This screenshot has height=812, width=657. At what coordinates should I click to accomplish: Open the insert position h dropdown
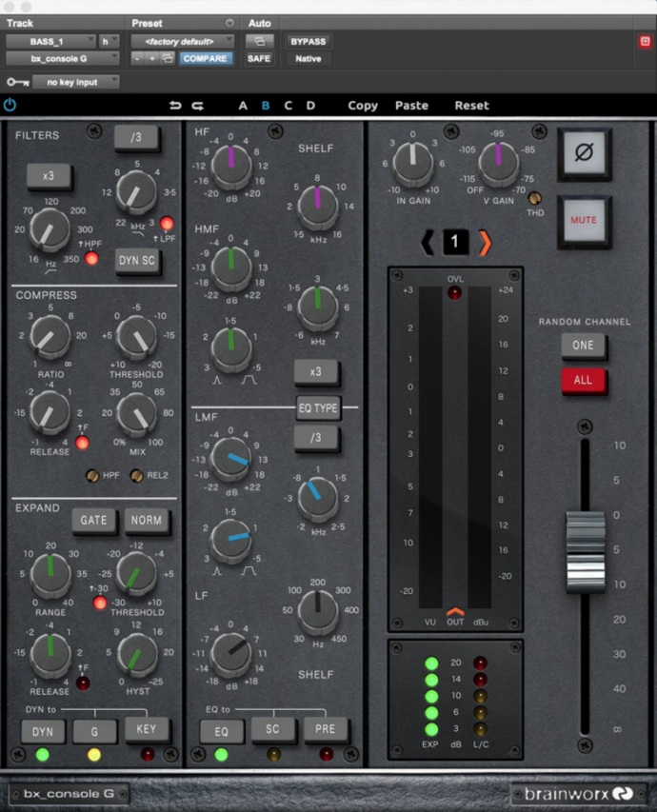point(109,42)
